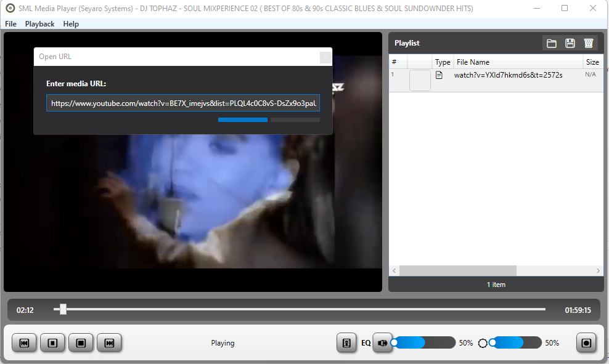The image size is (609, 364).
Task: Click the pause control beside the rewind button
Action: click(52, 342)
